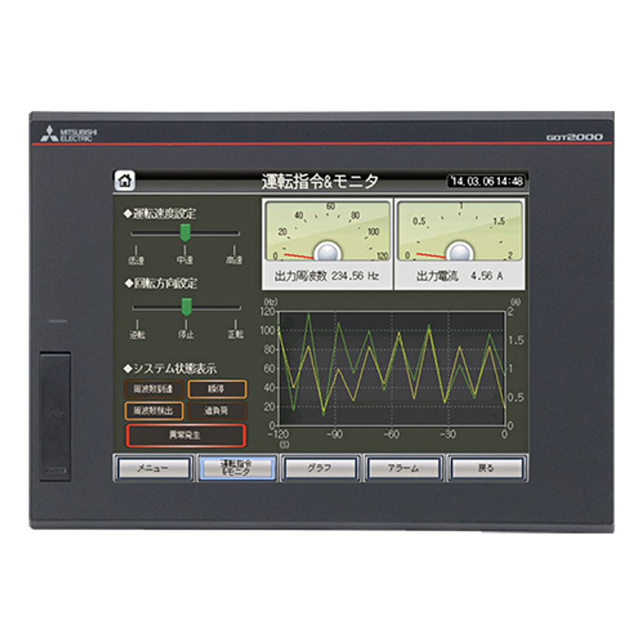Open the アラーム tab

point(404,468)
